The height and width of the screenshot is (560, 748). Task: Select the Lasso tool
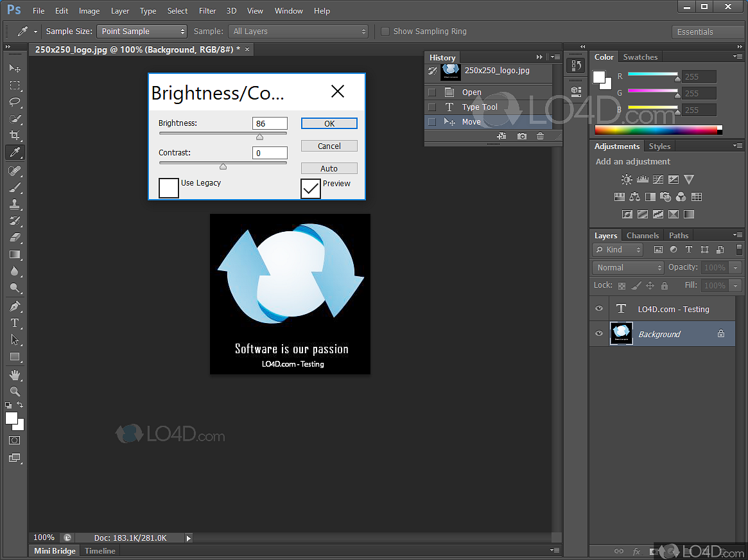click(15, 102)
